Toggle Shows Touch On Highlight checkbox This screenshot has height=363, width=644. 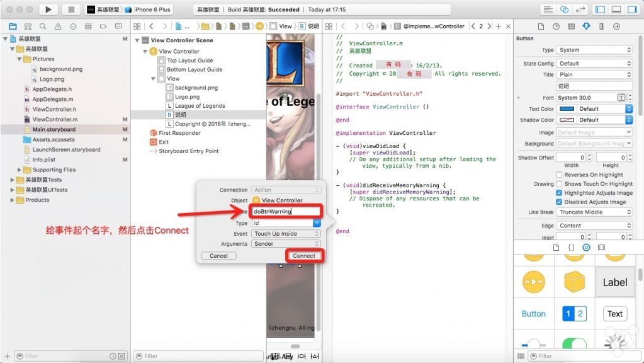pos(559,184)
